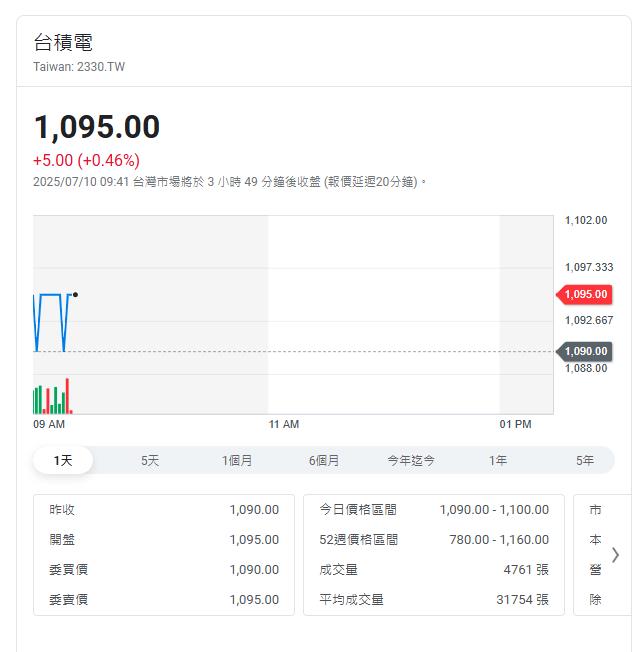Switch chart to 6個月 range
This screenshot has height=652, width=642.
point(324,460)
